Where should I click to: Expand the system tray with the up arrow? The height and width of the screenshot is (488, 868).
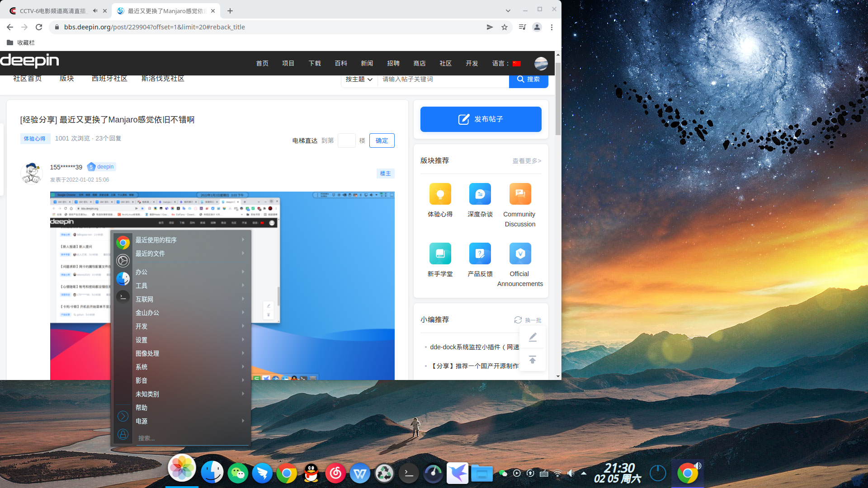point(583,473)
